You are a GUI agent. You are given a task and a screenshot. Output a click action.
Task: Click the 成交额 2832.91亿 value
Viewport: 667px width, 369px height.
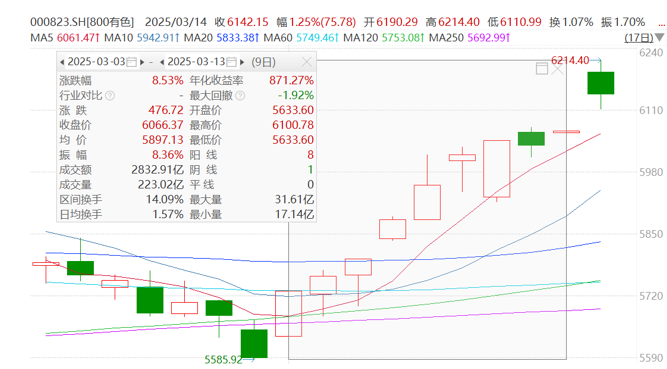click(157, 170)
